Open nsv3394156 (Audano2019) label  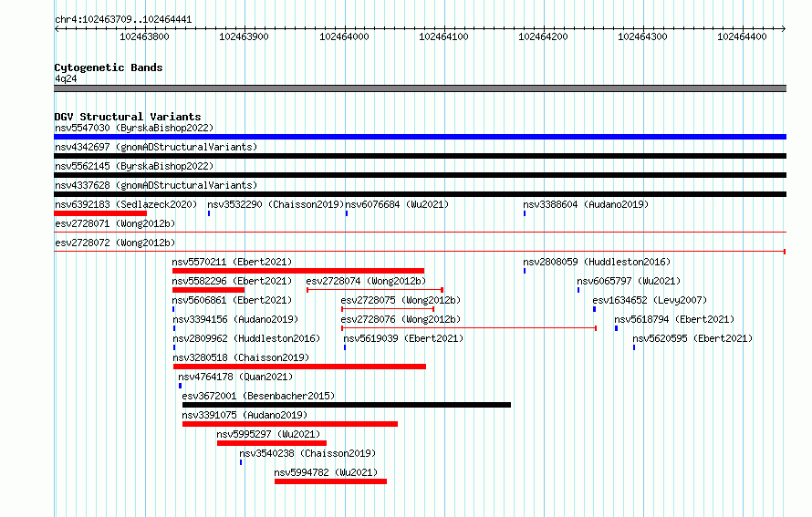pos(235,319)
